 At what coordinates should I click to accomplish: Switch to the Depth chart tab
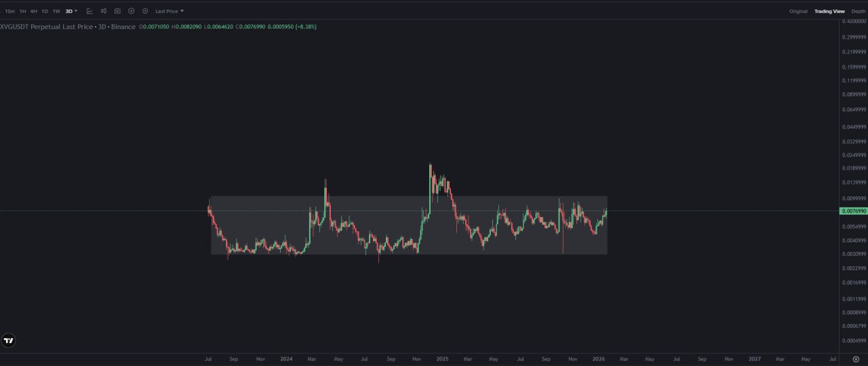(859, 11)
